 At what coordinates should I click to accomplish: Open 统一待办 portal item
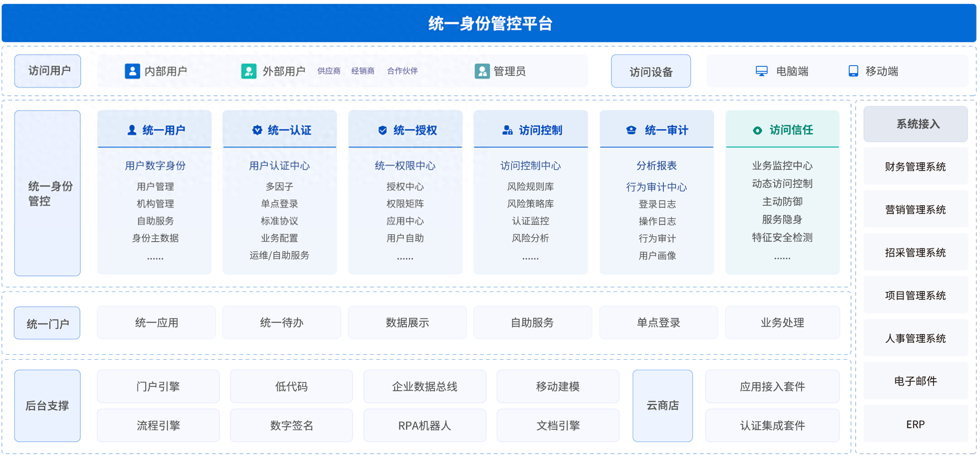coord(282,323)
